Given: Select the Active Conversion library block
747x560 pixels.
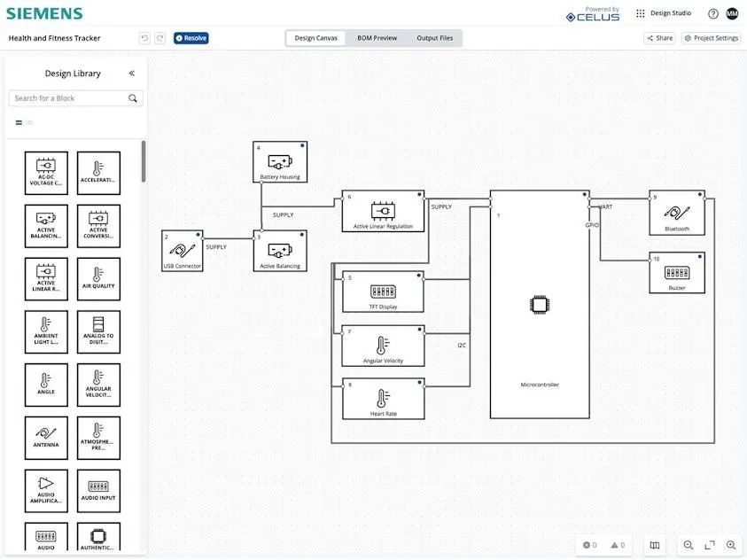Looking at the screenshot, I should click(98, 226).
